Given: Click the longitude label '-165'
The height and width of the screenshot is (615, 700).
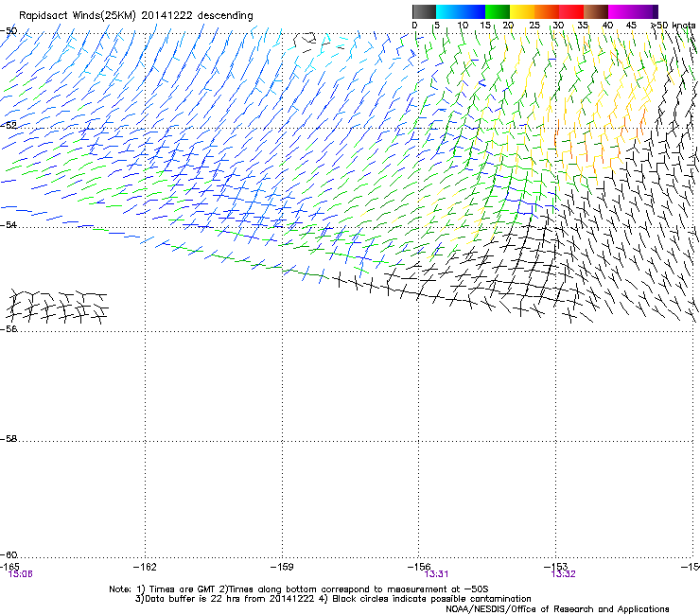Looking at the screenshot, I should [x=9, y=567].
